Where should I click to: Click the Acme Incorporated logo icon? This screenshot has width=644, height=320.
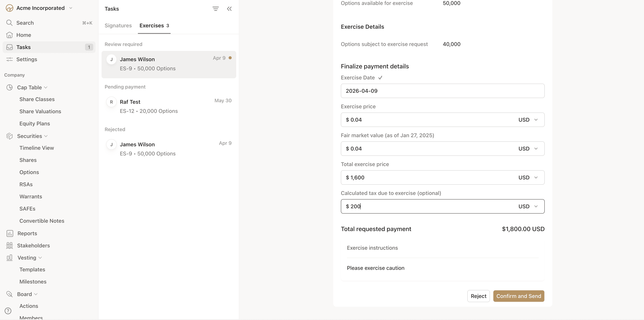pyautogui.click(x=9, y=8)
